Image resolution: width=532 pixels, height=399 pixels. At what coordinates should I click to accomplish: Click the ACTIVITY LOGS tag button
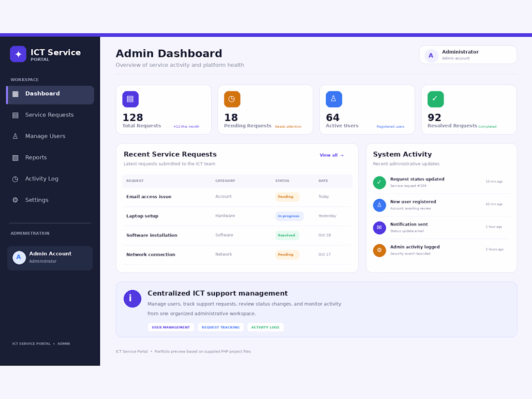[x=266, y=327]
